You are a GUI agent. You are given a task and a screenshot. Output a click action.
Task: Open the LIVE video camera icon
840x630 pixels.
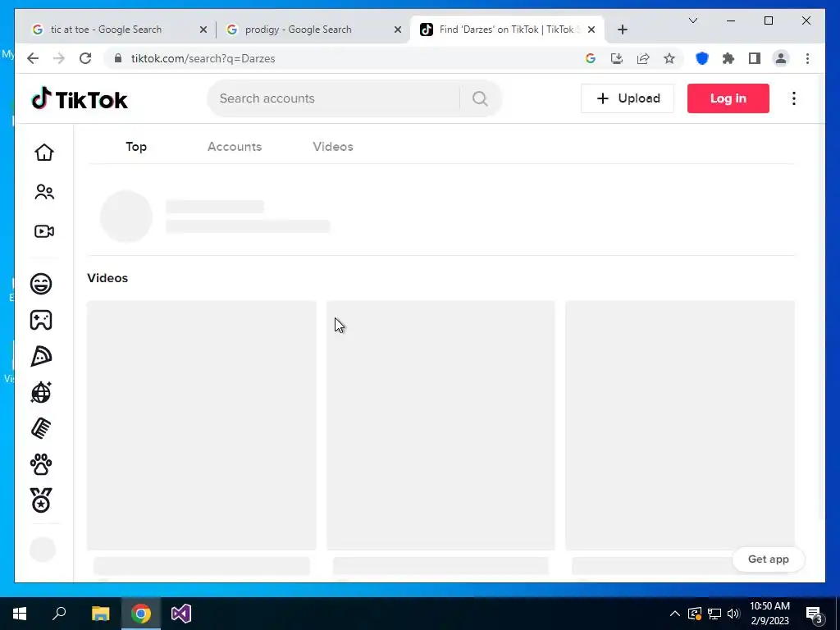(x=44, y=231)
